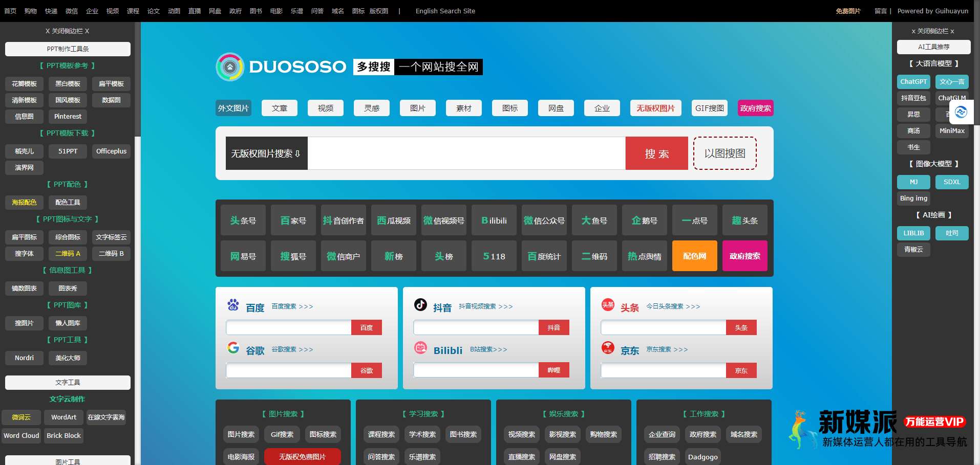The image size is (980, 465).
Task: Open the 花瓣模板 sidebar link
Action: click(x=24, y=83)
